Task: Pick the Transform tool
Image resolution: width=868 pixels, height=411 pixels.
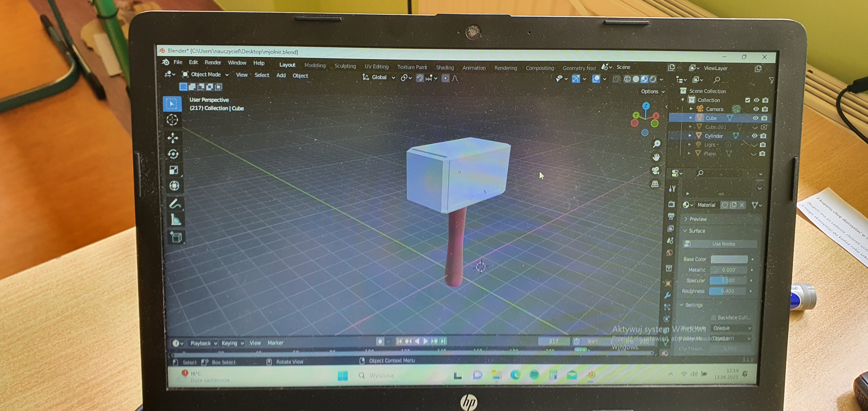Action: coord(174,186)
